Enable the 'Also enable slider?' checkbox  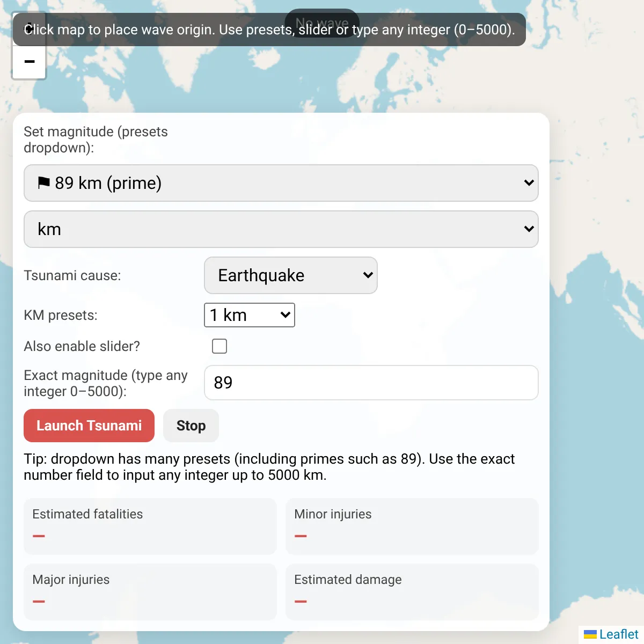coord(219,346)
